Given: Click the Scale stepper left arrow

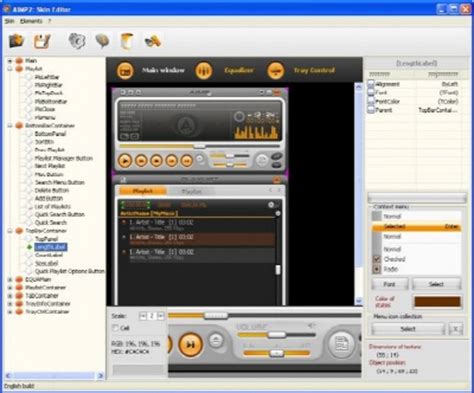Looking at the screenshot, I should click(x=143, y=316).
